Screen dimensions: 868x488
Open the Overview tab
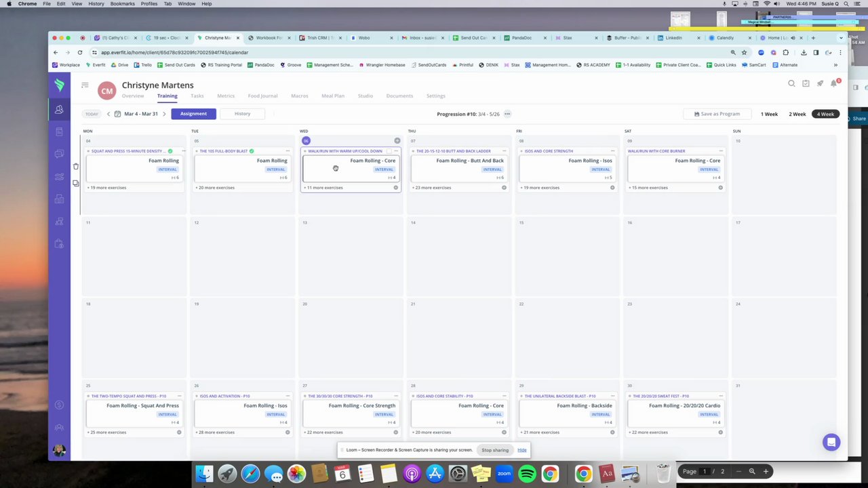coord(133,96)
